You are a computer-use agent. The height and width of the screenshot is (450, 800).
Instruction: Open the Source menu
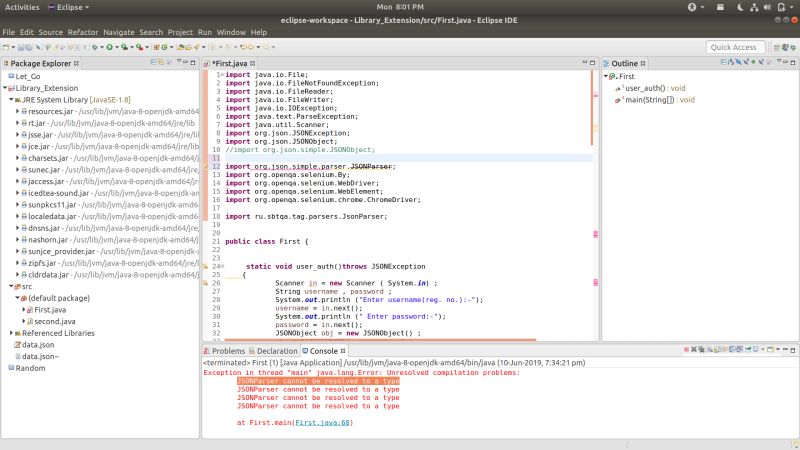pyautogui.click(x=51, y=32)
